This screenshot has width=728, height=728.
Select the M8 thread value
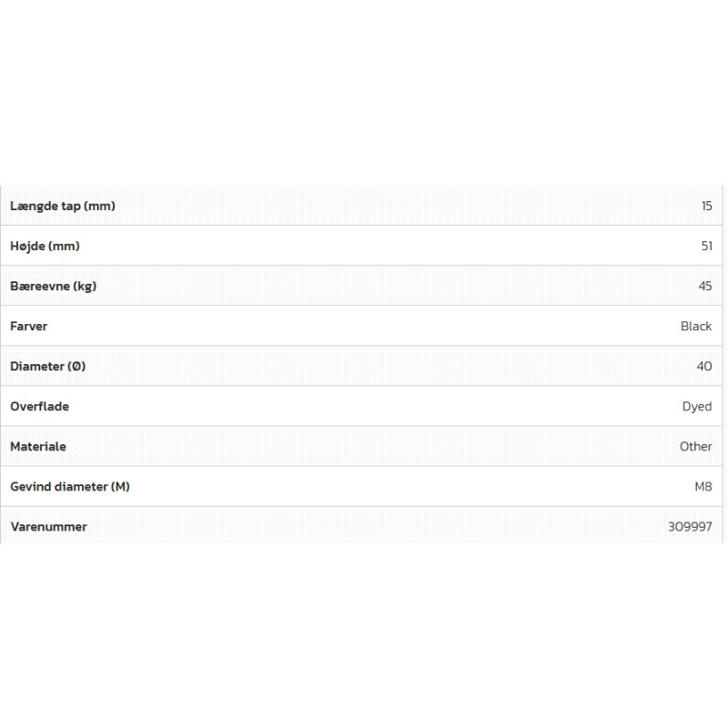click(703, 486)
